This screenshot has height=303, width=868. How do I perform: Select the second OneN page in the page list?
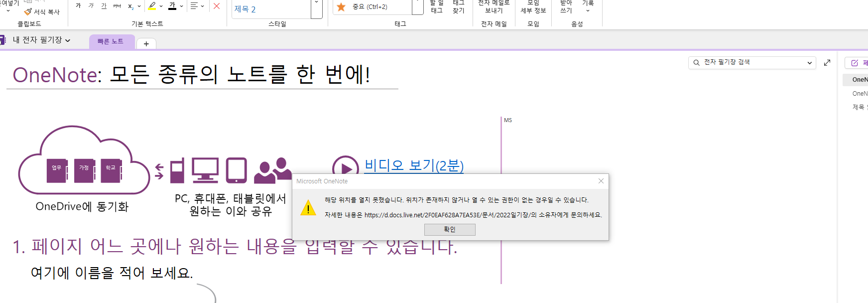click(x=856, y=94)
